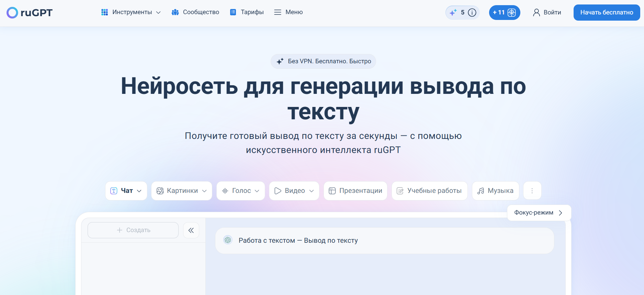Collapse sidebar with double-chevron icon
Screen dimensions: 644x295
click(191, 230)
